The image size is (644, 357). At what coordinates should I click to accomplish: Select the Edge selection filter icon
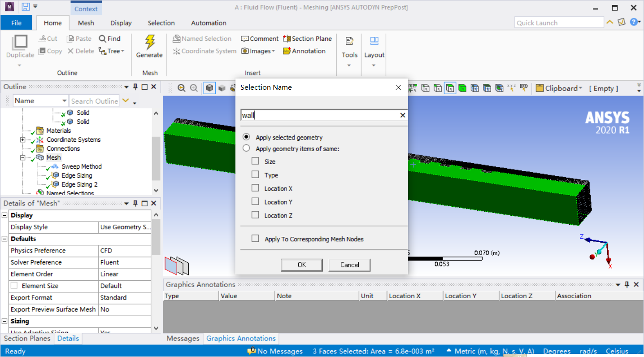[x=437, y=88]
